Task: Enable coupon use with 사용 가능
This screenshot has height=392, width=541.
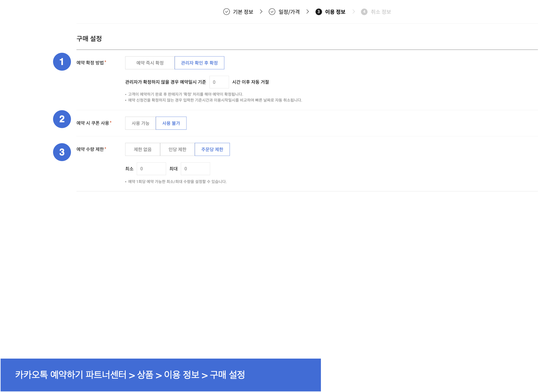Action: pyautogui.click(x=140, y=123)
